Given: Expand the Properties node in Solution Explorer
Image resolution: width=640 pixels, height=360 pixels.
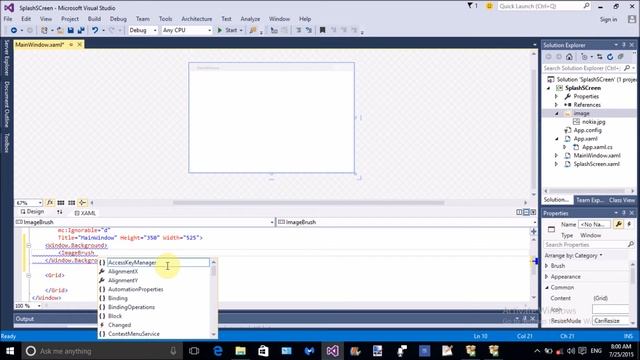Looking at the screenshot, I should pyautogui.click(x=556, y=97).
